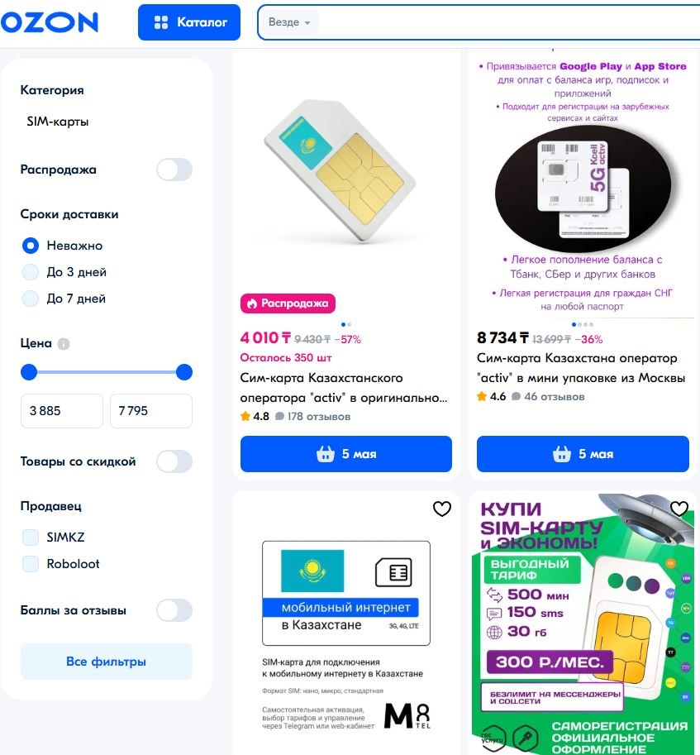Open the Каталог menu button
The image size is (700, 755).
pyautogui.click(x=189, y=22)
